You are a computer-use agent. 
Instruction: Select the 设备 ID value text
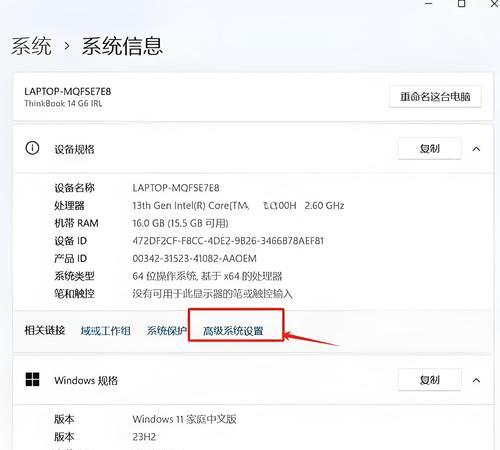point(228,241)
